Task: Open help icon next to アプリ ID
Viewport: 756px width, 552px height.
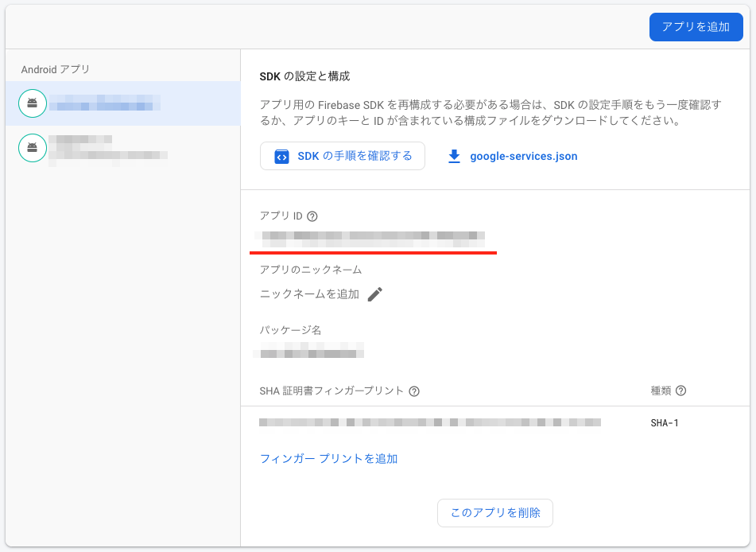Action: click(x=312, y=216)
